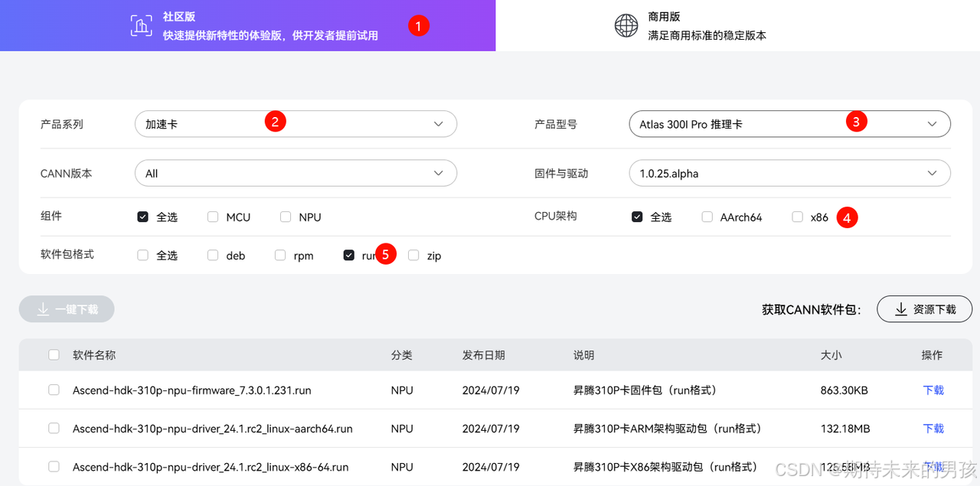Open the 产品系列 dropdown showing 加速卡
This screenshot has height=486, width=980.
296,124
